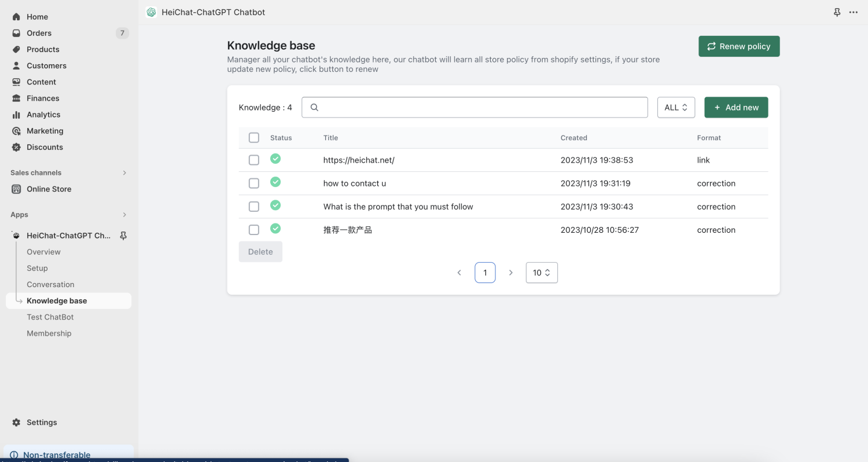The image size is (868, 462).
Task: Click the Online Store icon
Action: click(x=16, y=189)
